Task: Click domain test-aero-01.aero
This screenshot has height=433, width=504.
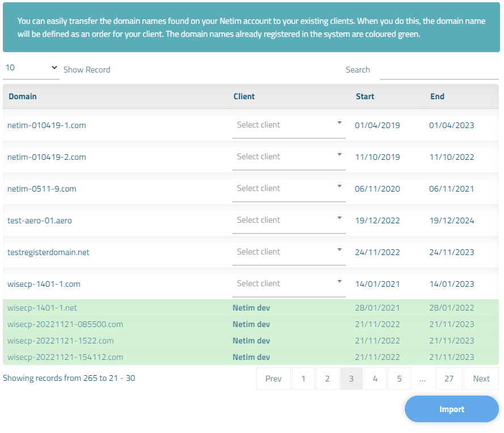Action: tap(40, 220)
